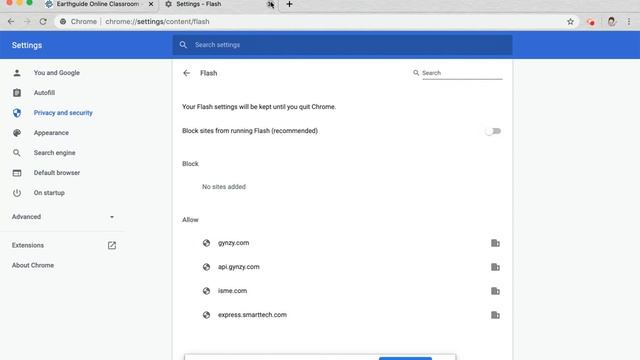This screenshot has width=640, height=360.
Task: Reload the settings page
Action: 43,22
